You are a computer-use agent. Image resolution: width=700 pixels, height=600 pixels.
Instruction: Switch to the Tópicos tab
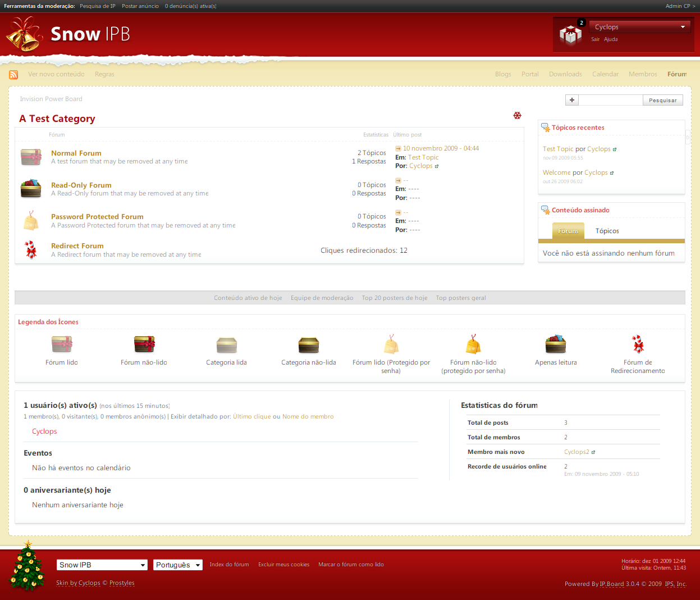607,231
